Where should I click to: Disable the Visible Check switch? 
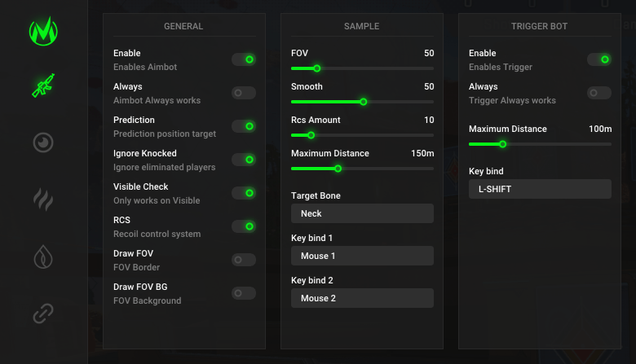[x=244, y=193]
